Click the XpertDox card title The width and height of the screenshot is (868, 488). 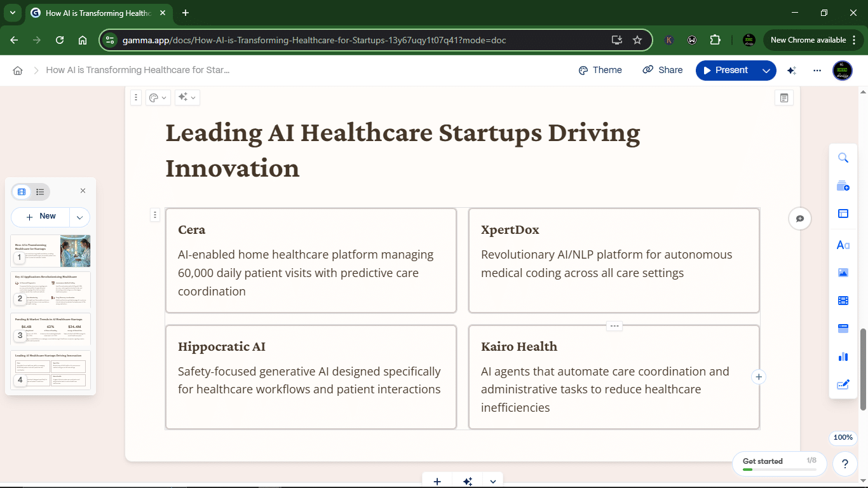pos(510,230)
